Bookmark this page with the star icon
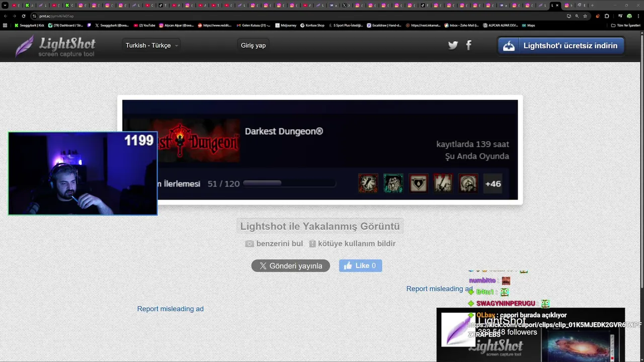Image resolution: width=644 pixels, height=362 pixels. (x=585, y=16)
